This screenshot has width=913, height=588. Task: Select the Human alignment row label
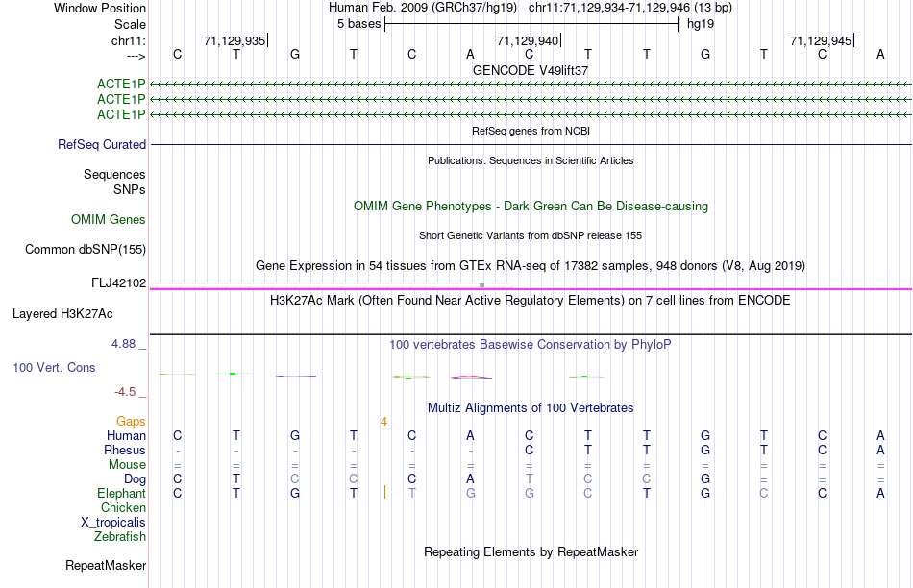click(126, 435)
